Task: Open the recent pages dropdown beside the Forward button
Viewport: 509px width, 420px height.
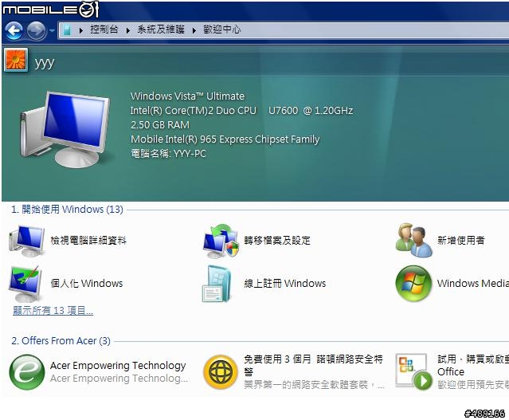Action: (52, 30)
